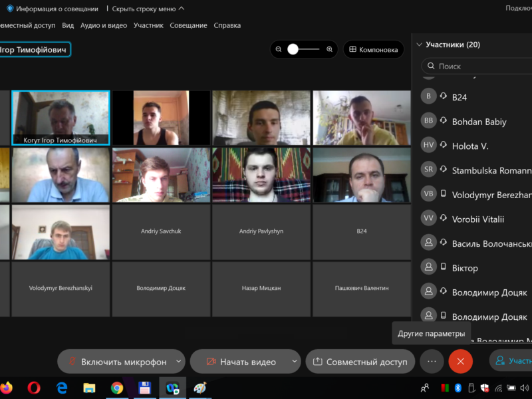
Task: Click the Компоновка layout button
Action: pyautogui.click(x=373, y=49)
